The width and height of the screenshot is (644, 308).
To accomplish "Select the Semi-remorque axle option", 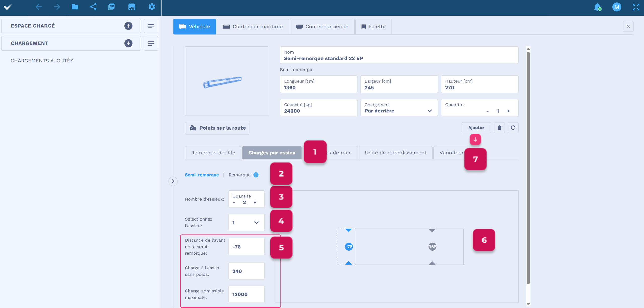I will 202,175.
